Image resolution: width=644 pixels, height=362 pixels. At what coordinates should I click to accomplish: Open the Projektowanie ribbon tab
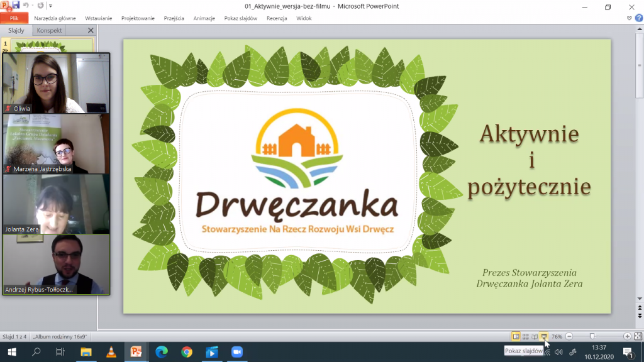click(x=138, y=18)
